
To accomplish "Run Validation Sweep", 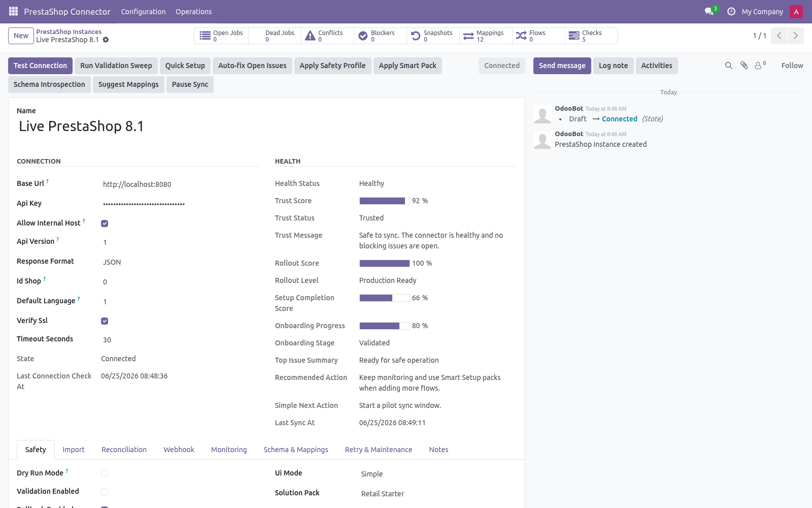I will pyautogui.click(x=116, y=66).
